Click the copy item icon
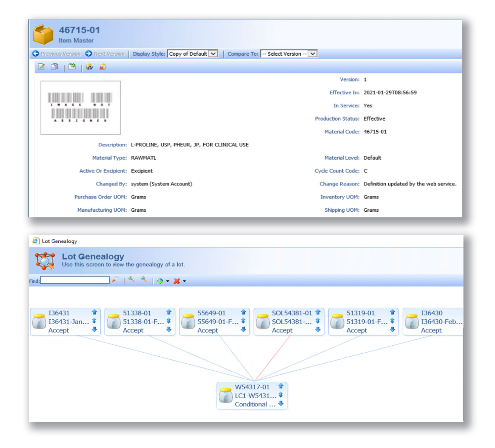This screenshot has width=495, height=448. [54, 67]
